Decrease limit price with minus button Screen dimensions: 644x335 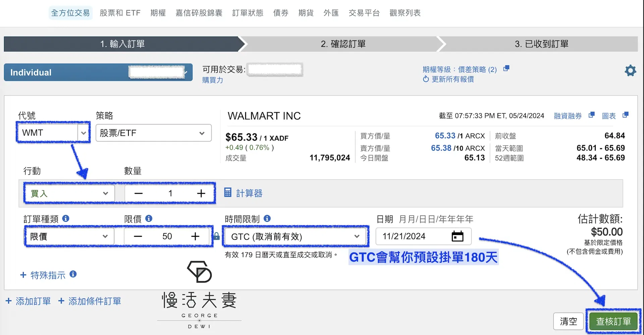(138, 236)
